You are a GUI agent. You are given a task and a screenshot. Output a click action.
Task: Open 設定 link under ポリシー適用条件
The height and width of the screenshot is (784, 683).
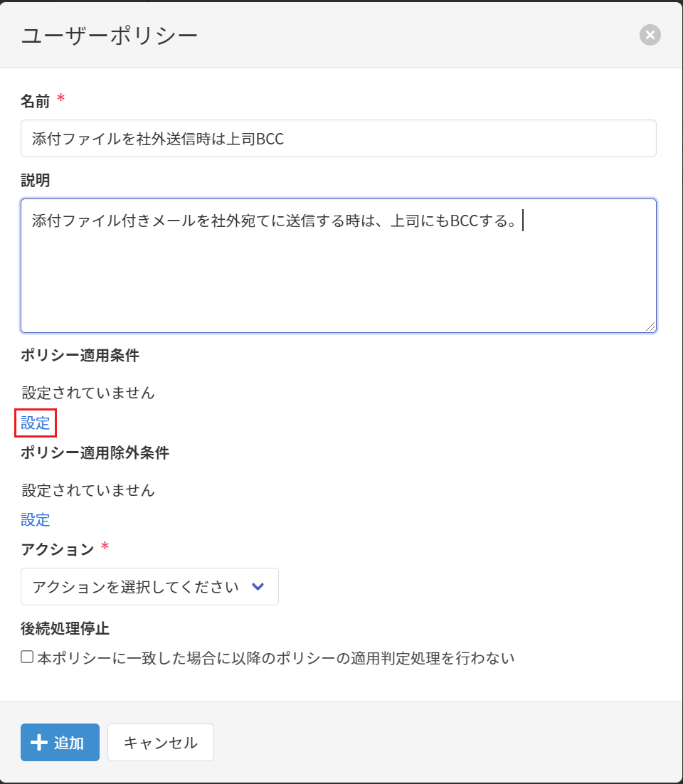pyautogui.click(x=36, y=423)
